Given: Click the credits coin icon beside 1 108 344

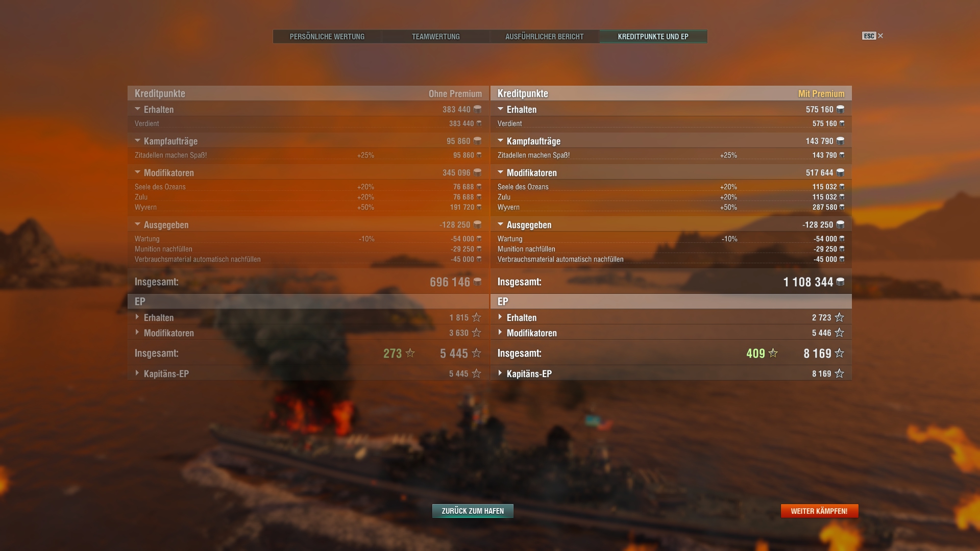Looking at the screenshot, I should (x=840, y=282).
